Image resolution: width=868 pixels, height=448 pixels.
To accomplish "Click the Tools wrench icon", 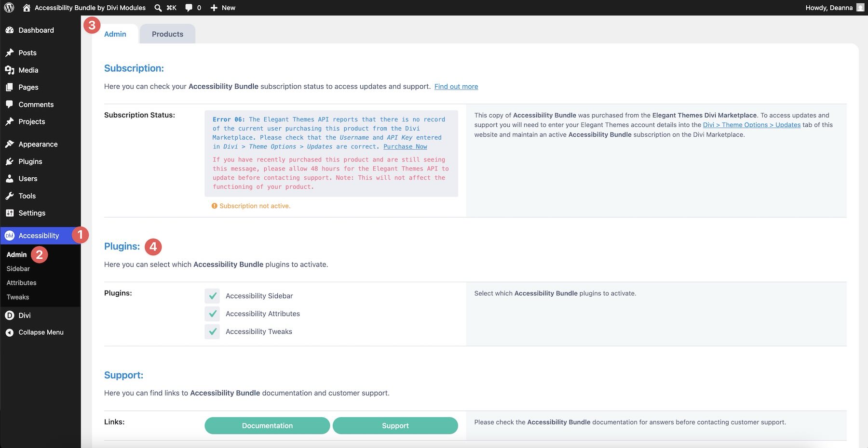I will click(x=10, y=196).
